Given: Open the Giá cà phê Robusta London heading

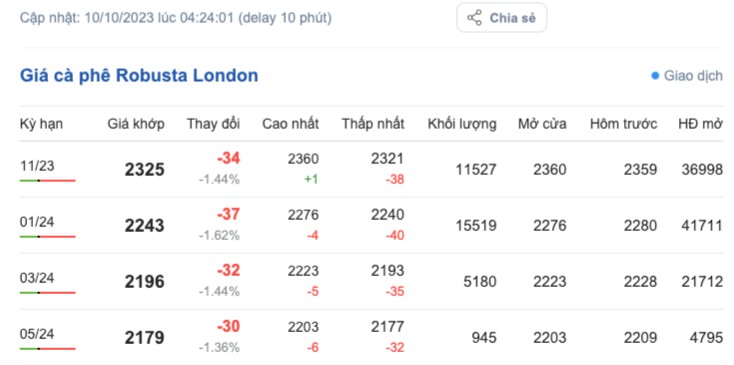Looking at the screenshot, I should point(139,75).
